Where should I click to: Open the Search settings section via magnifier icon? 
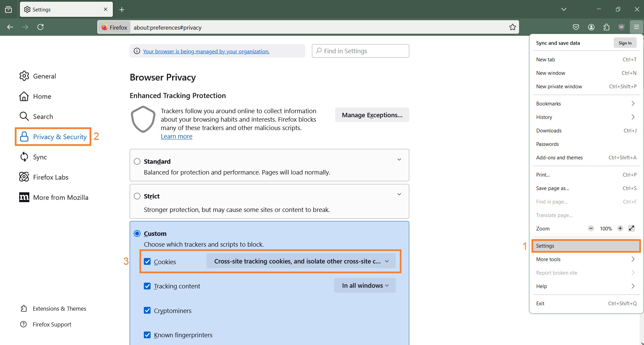click(24, 116)
